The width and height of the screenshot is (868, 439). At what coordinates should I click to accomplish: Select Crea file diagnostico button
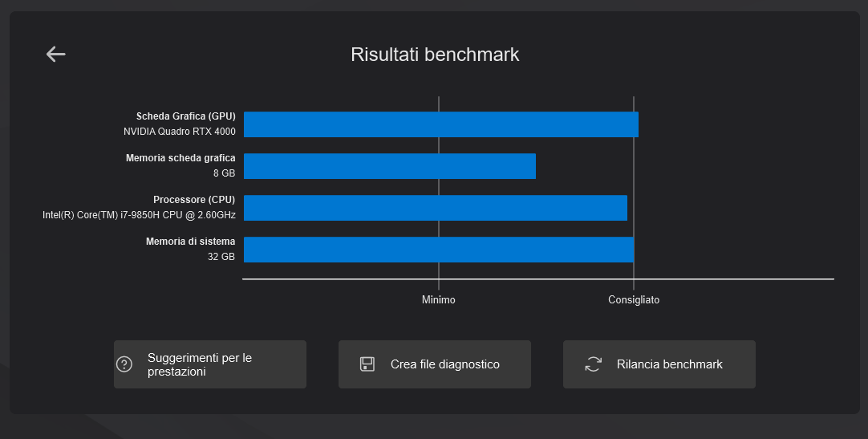click(x=435, y=364)
